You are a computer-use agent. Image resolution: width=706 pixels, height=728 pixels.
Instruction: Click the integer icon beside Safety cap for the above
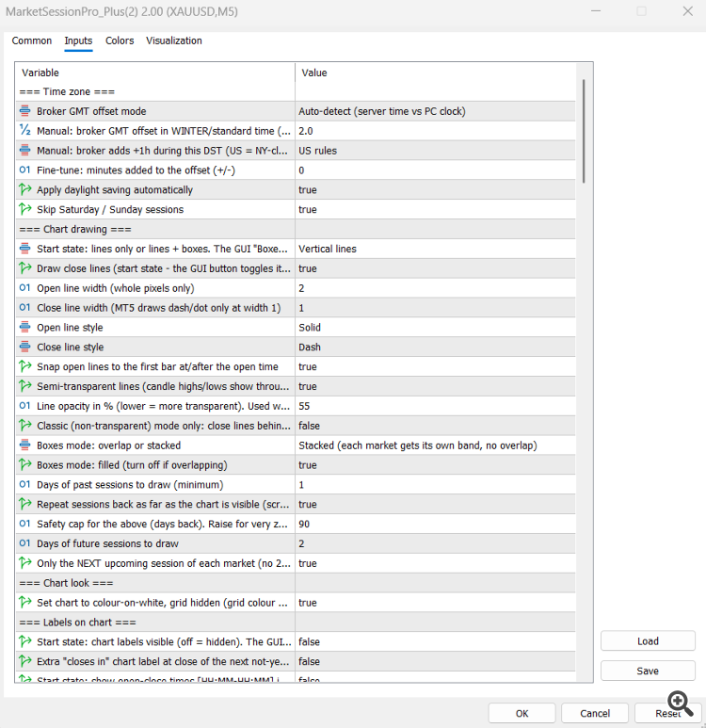coord(25,524)
